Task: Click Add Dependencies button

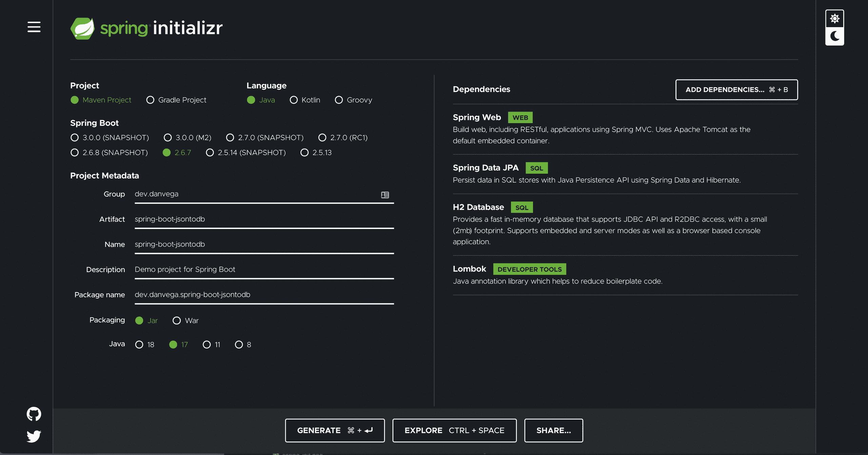Action: (736, 90)
